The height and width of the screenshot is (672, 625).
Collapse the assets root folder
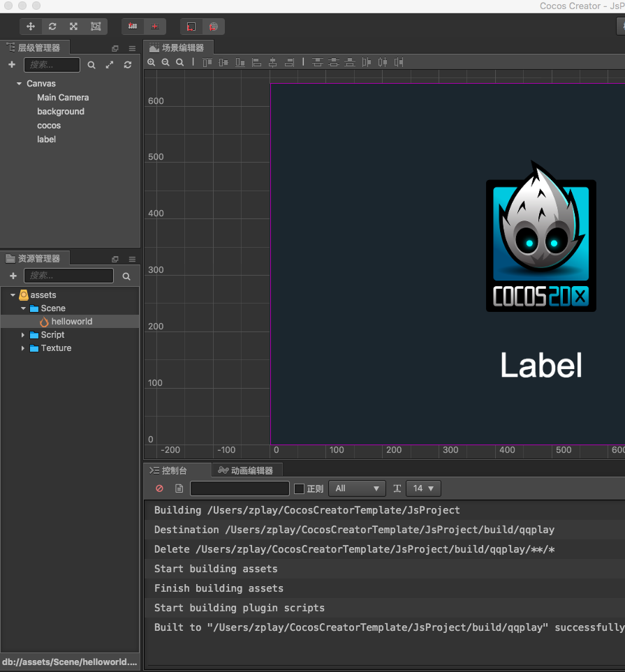coord(13,295)
